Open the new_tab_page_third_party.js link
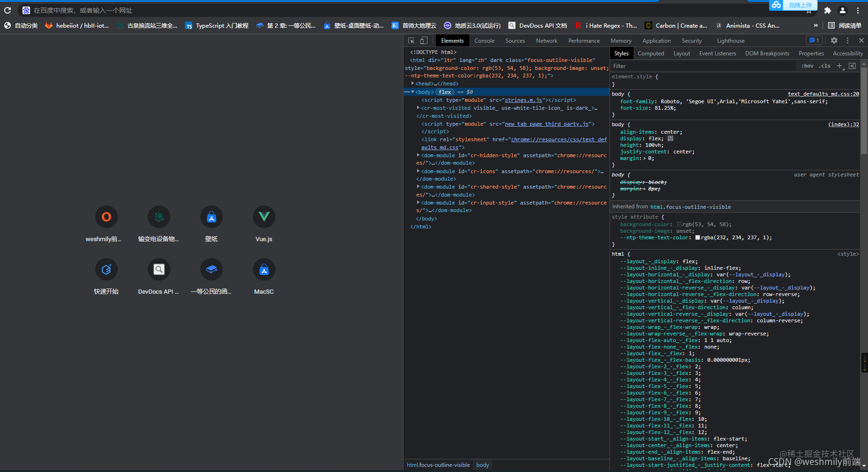The image size is (868, 472). pyautogui.click(x=547, y=124)
